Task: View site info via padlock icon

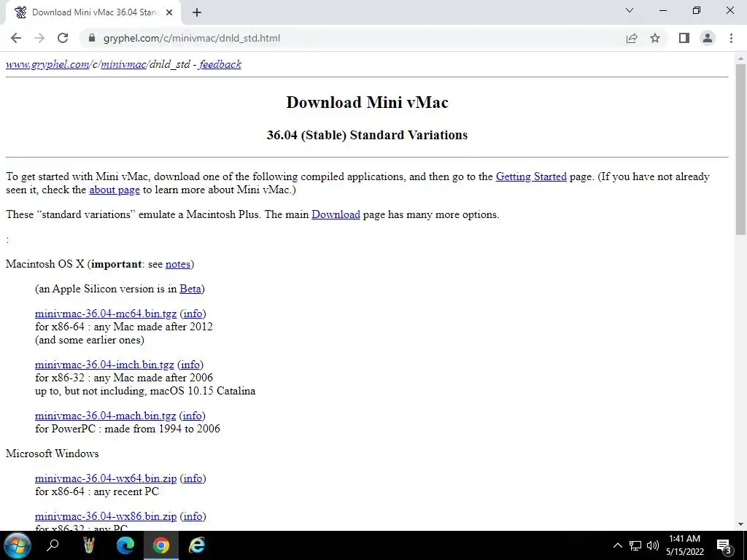Action: tap(92, 38)
